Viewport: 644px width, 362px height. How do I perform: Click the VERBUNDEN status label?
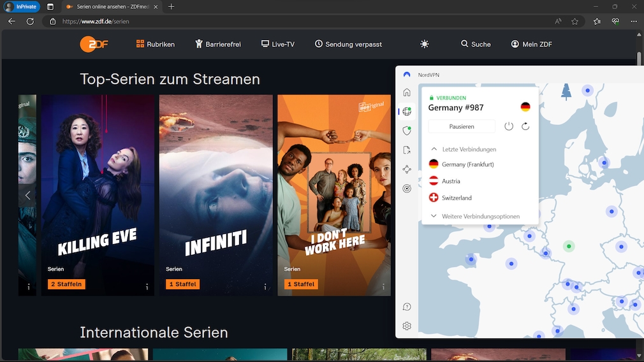tap(451, 98)
